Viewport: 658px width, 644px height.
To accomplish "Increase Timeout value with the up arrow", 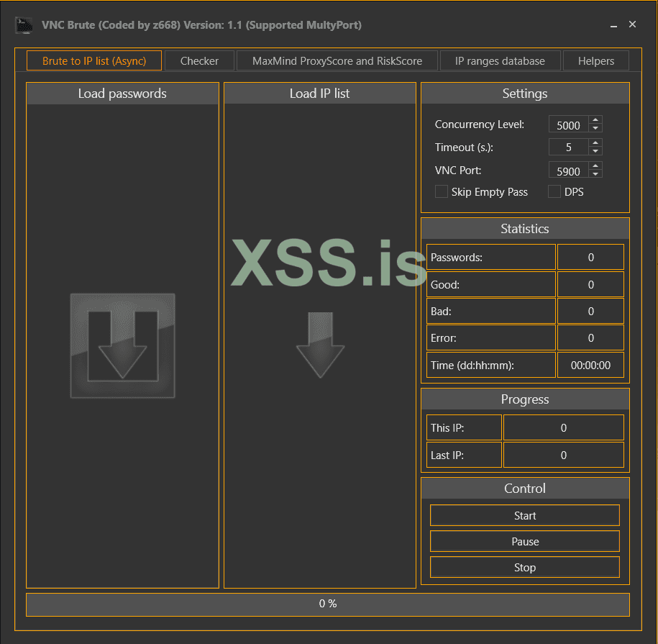I will pyautogui.click(x=595, y=143).
